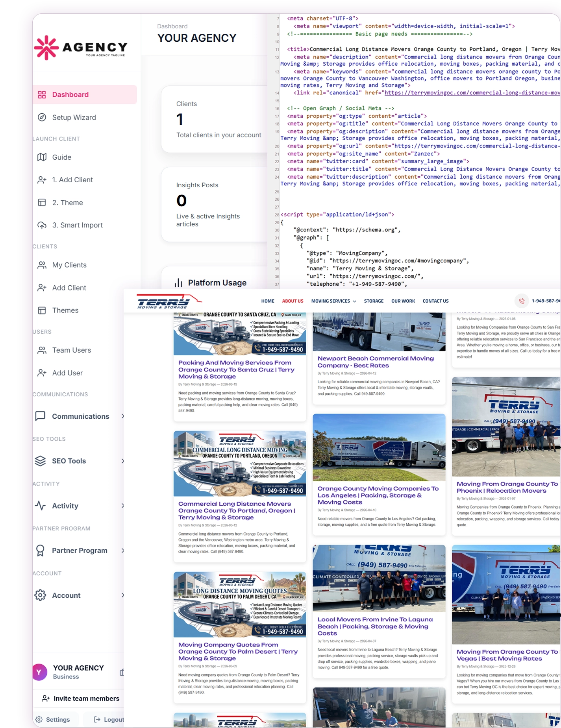The height and width of the screenshot is (728, 561).
Task: Click the Themes layout icon under Clients
Action: point(42,310)
